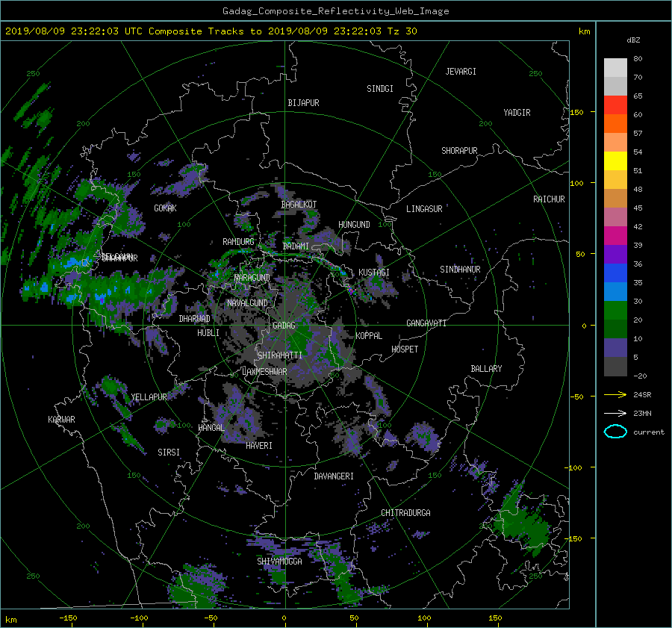Screen dimensions: 672x628
Task: Click the RAMDURG city label
Action: 238,242
